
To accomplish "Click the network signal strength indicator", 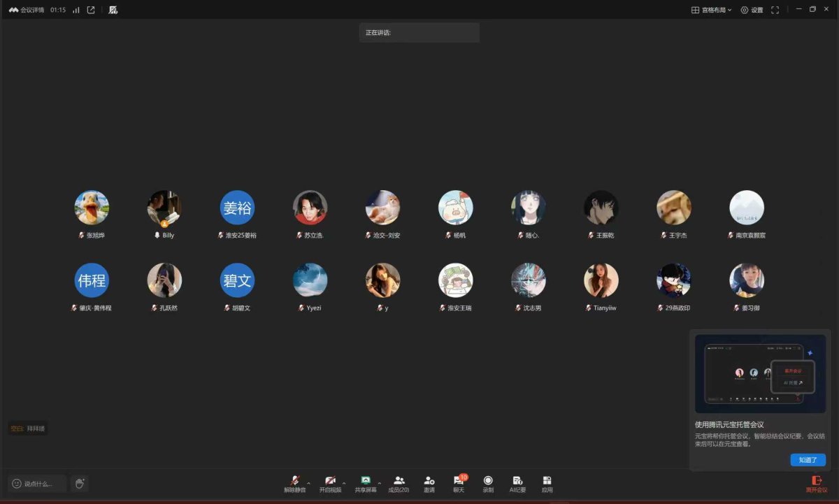I will point(76,10).
